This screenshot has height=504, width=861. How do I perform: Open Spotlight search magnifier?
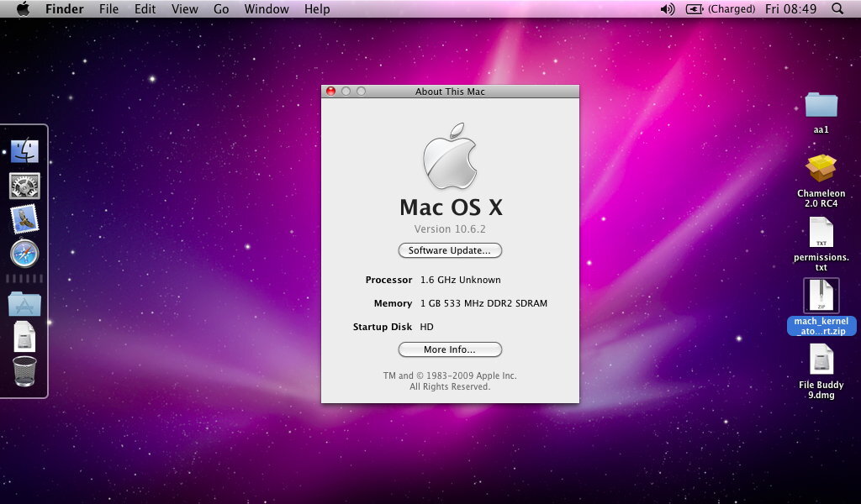pos(837,8)
